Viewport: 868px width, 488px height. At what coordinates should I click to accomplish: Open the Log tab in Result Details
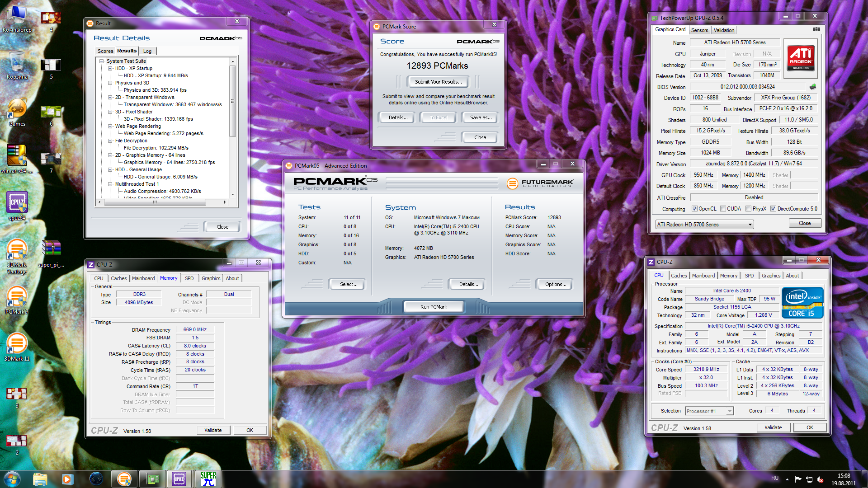pyautogui.click(x=147, y=51)
